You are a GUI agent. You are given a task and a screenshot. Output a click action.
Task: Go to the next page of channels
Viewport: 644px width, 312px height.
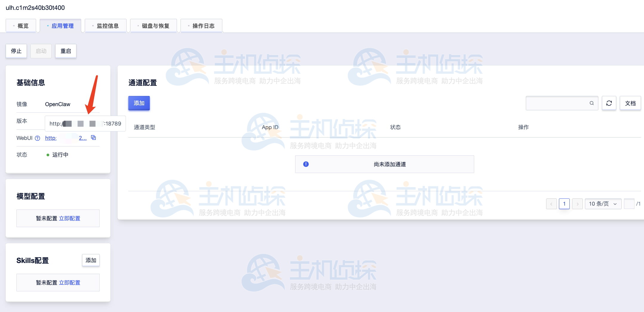click(x=577, y=204)
